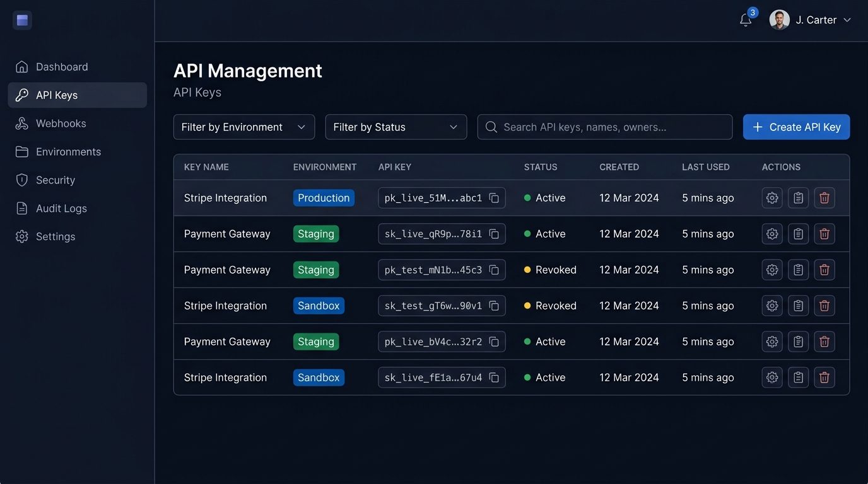
Task: Click Active status of pk_live_bV4c...32r2
Action: 545,342
